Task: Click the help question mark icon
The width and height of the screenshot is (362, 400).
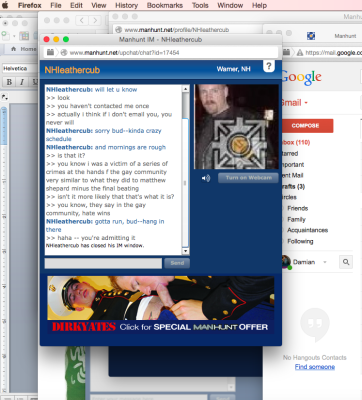Action: pos(269,66)
